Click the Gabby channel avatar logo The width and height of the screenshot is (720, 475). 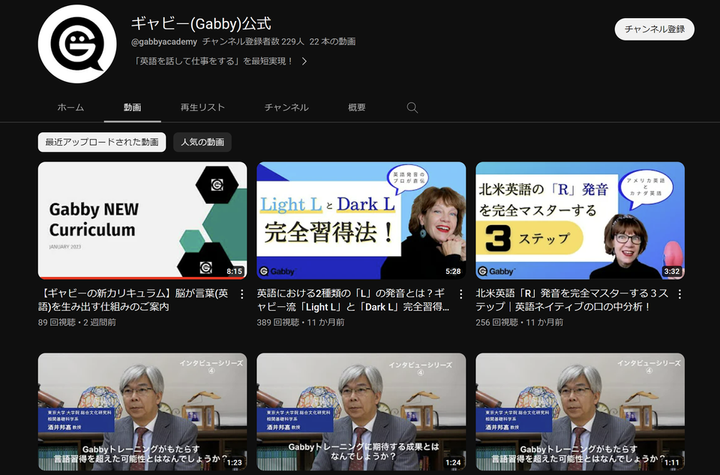pyautogui.click(x=77, y=44)
